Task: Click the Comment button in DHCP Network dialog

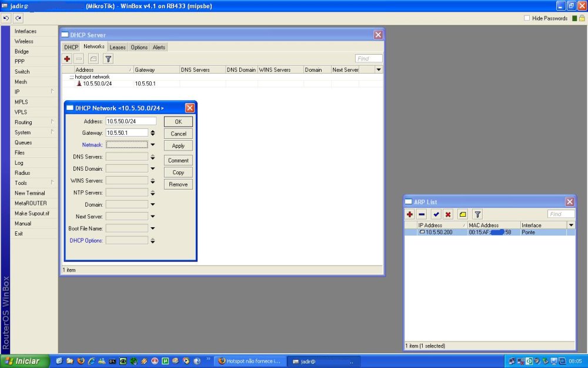Action: (179, 160)
